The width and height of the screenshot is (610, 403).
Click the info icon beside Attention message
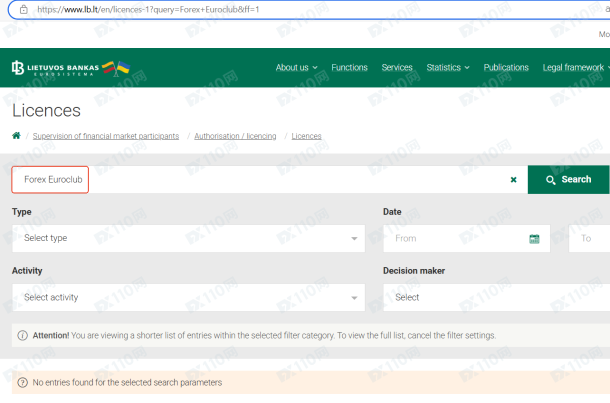click(x=22, y=335)
